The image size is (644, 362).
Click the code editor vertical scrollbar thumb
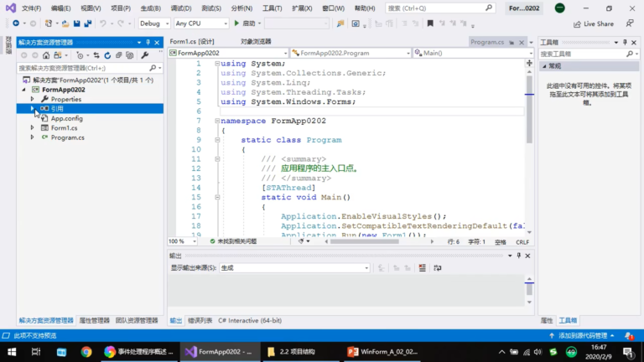(529, 109)
